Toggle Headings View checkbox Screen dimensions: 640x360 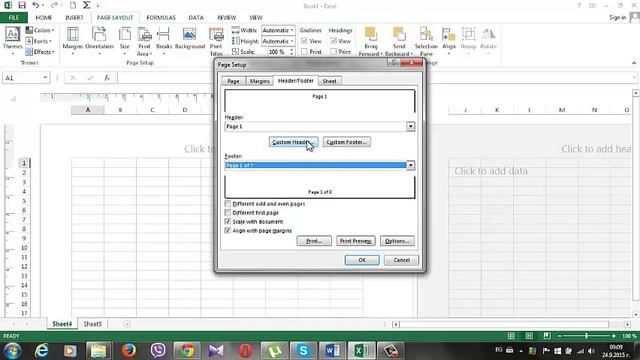click(333, 41)
